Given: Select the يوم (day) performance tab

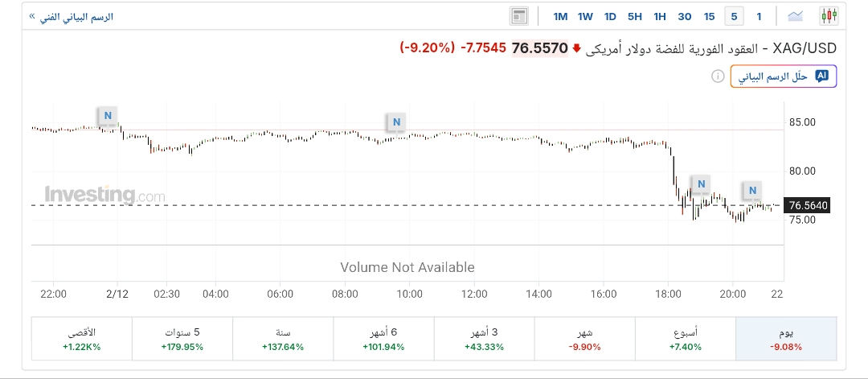Looking at the screenshot, I should coord(786,339).
